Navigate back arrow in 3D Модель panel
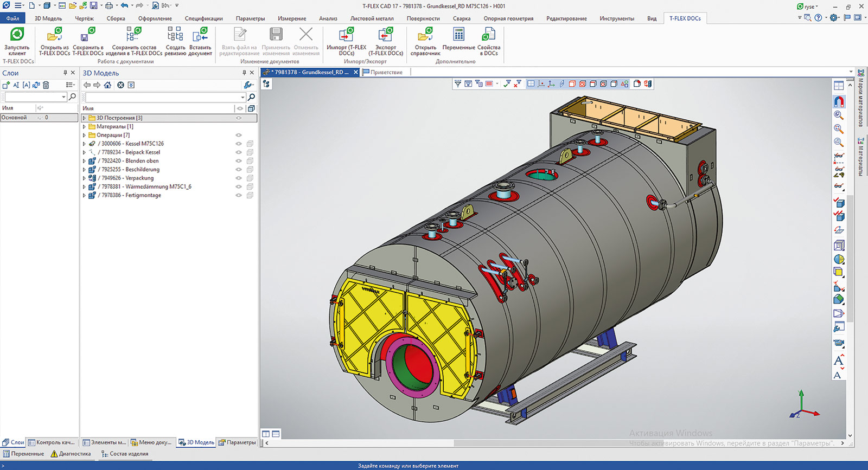868x470 pixels. (87, 85)
